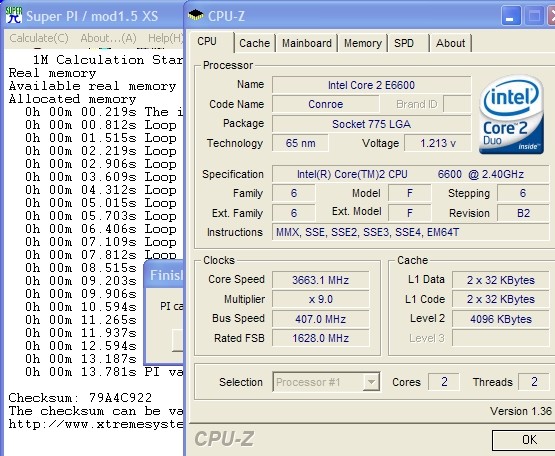The width and height of the screenshot is (555, 456).
Task: Click the empty Brand ID field
Action: (457, 104)
